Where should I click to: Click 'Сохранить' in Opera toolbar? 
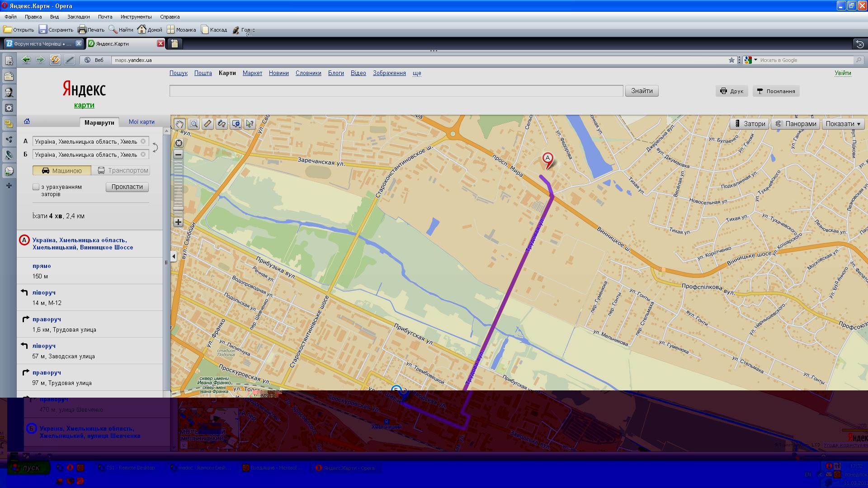coord(56,30)
